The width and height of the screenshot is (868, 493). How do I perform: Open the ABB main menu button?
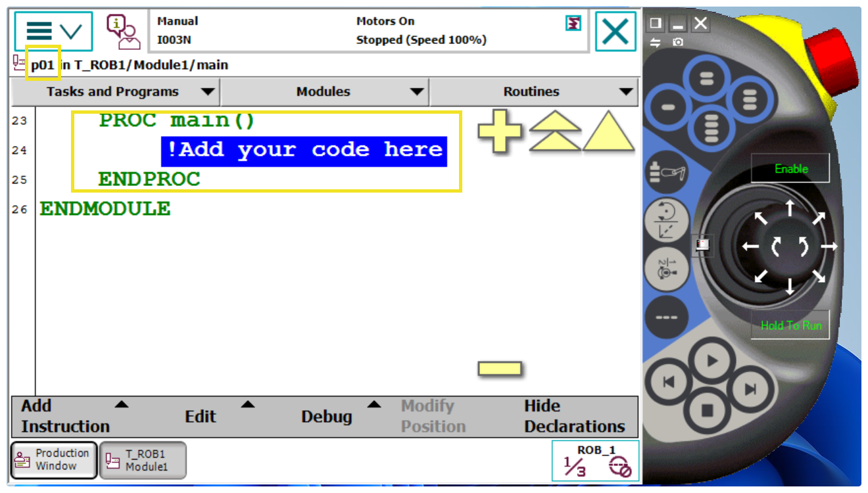(x=53, y=31)
